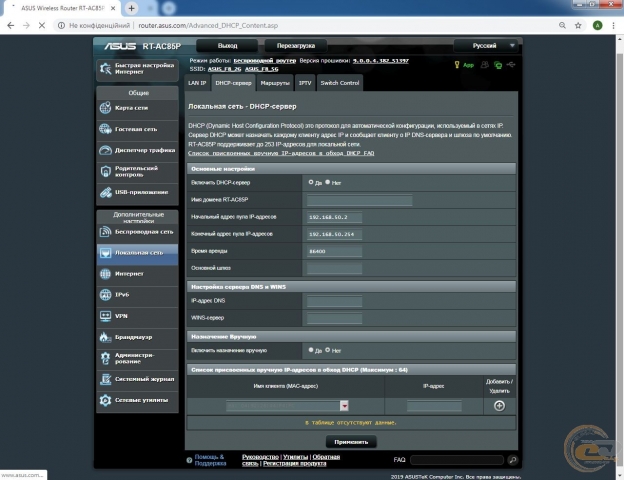
Task: Open USB application (USB-приложение) icon
Action: click(105, 192)
